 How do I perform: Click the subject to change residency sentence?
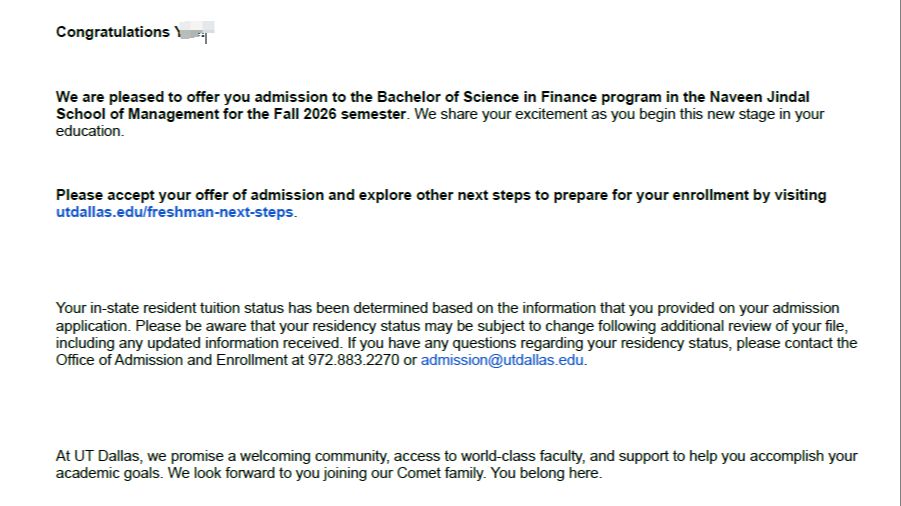491,326
